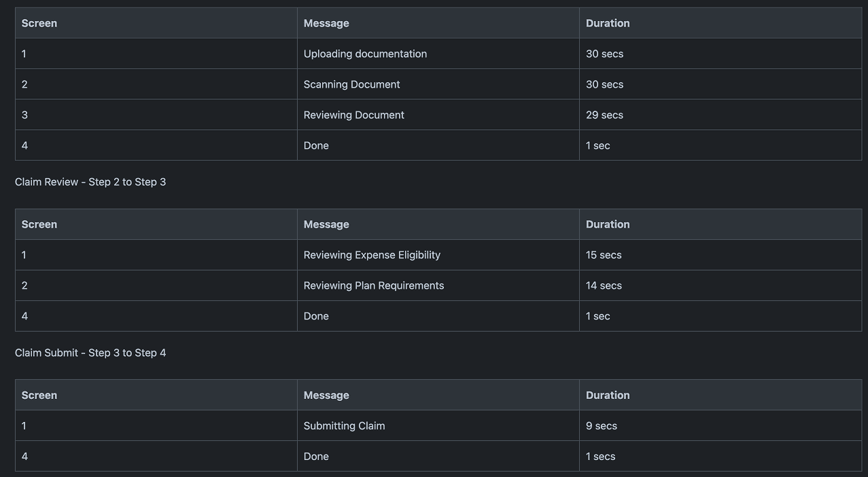This screenshot has width=868, height=477.
Task: Select the "Submitting Claim" message cell
Action: click(x=344, y=426)
